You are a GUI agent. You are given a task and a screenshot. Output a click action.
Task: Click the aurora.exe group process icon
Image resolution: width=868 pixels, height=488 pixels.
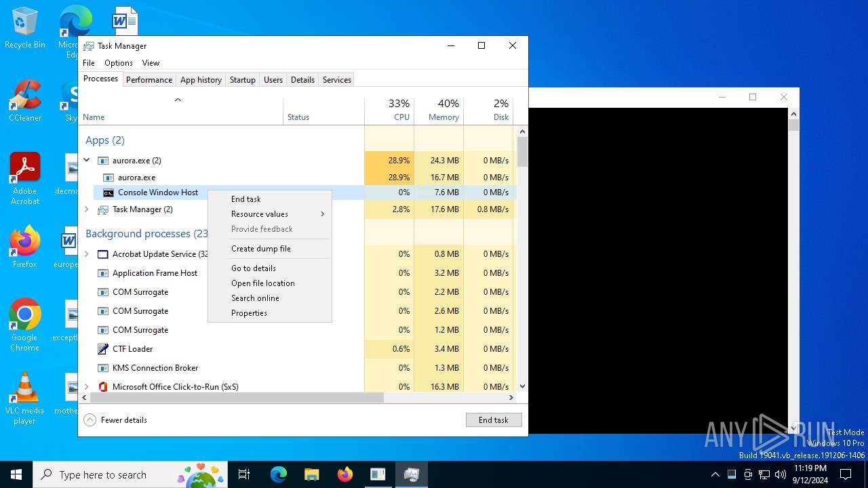point(103,161)
